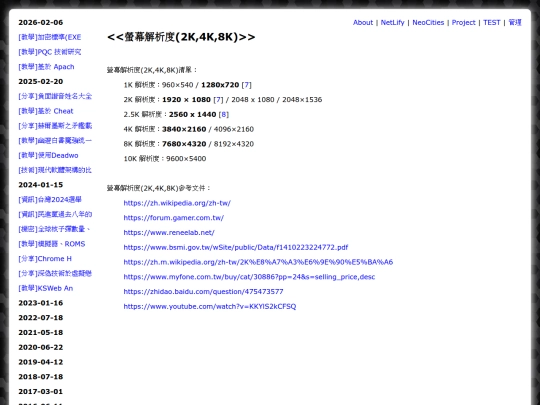Open the www.reneelab.net reference link
The height and width of the screenshot is (405, 540).
pyautogui.click(x=169, y=233)
